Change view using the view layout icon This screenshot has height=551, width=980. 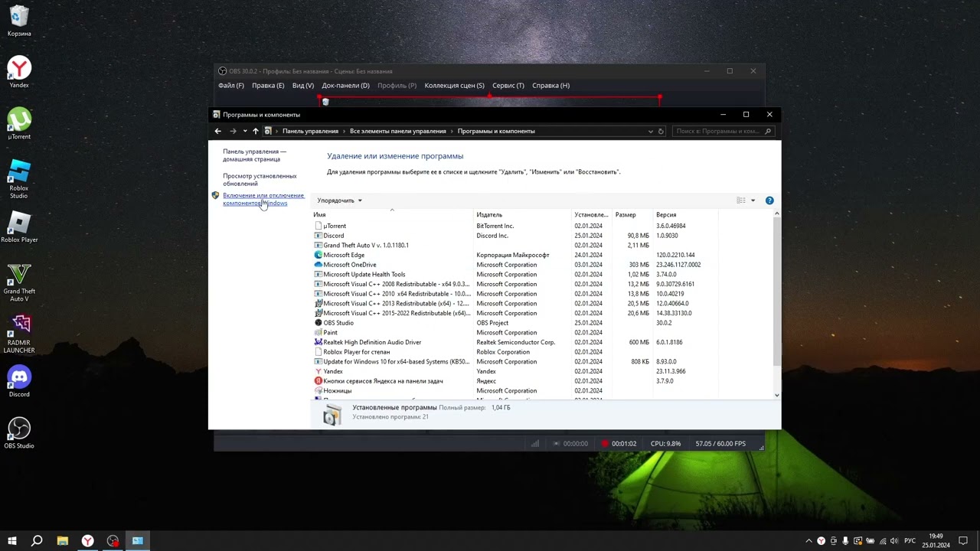741,201
